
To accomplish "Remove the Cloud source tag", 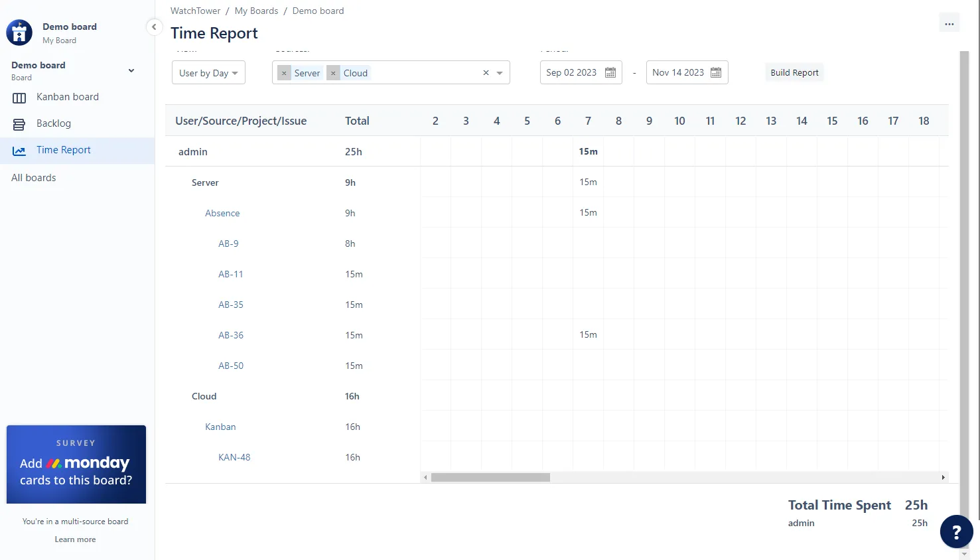I will (333, 73).
